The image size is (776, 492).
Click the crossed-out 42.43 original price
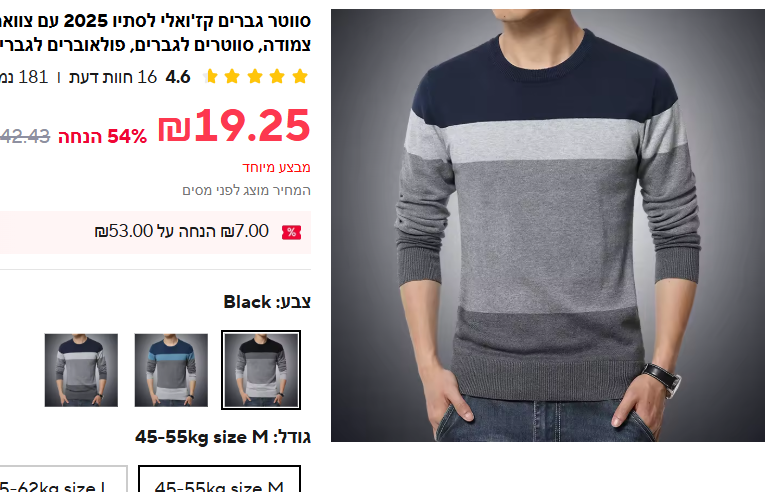point(25,136)
